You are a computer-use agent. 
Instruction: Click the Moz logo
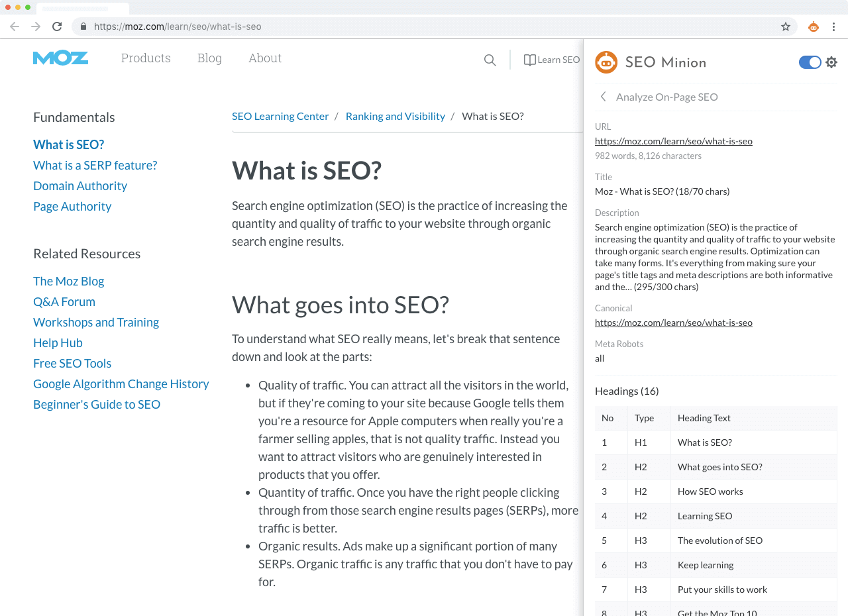pos(60,58)
